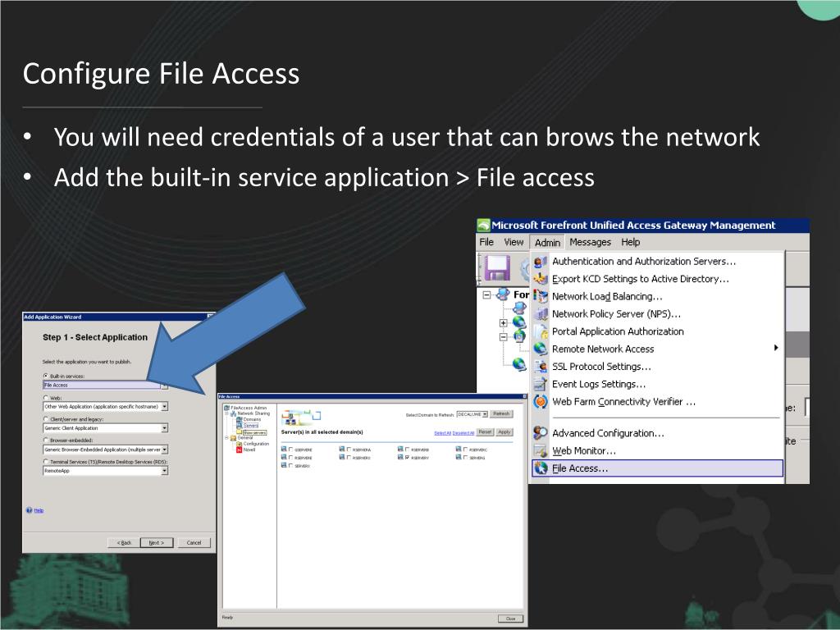Cancel the Add Application Wizard
The height and width of the screenshot is (630, 840).
click(x=194, y=543)
